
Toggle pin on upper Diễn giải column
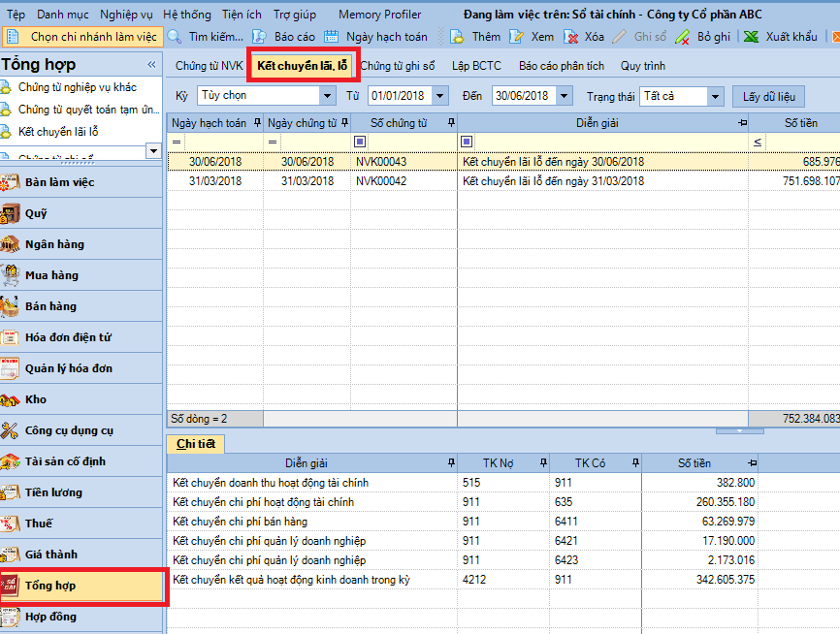[x=742, y=123]
